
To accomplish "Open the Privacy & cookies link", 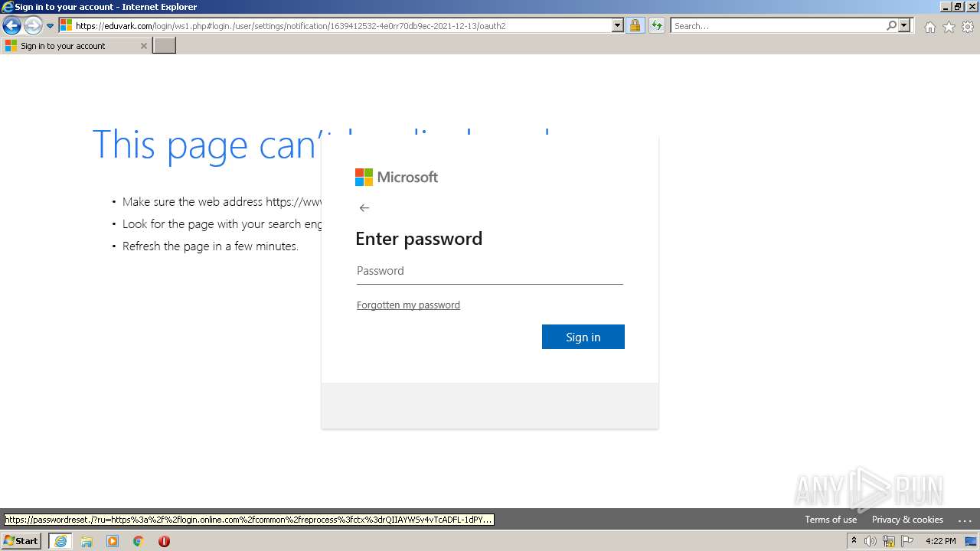I will point(907,520).
